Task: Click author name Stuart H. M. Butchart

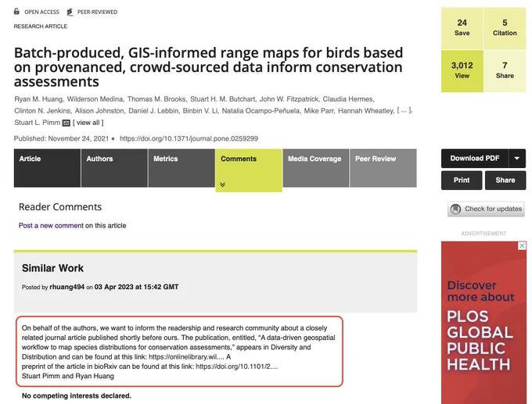Action: 222,99
